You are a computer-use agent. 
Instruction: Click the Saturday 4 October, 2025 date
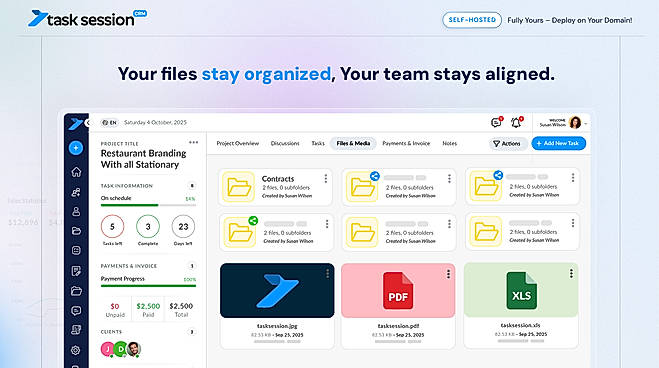pos(155,123)
